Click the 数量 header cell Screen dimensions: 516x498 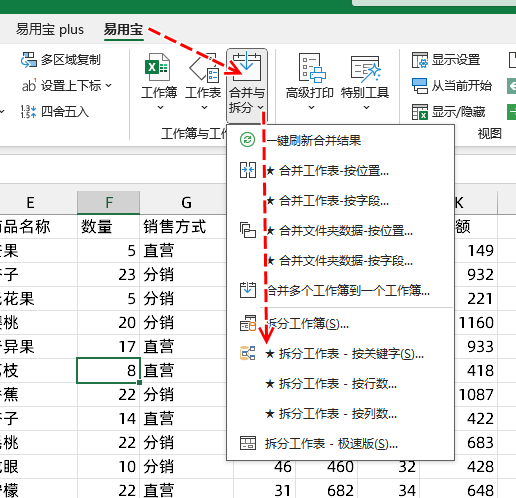point(109,227)
